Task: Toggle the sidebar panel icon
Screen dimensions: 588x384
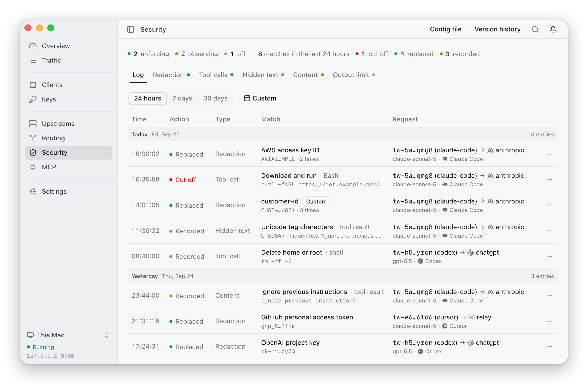Action: (x=131, y=29)
